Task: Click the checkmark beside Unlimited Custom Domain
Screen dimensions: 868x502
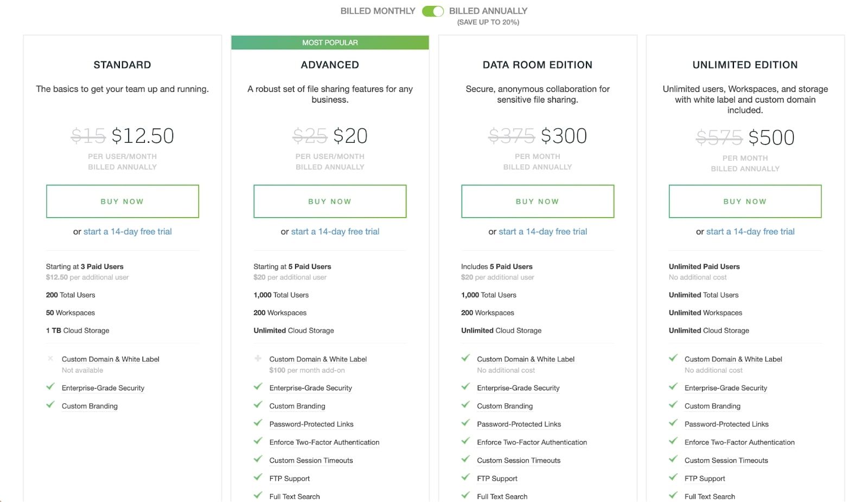Action: pos(673,358)
